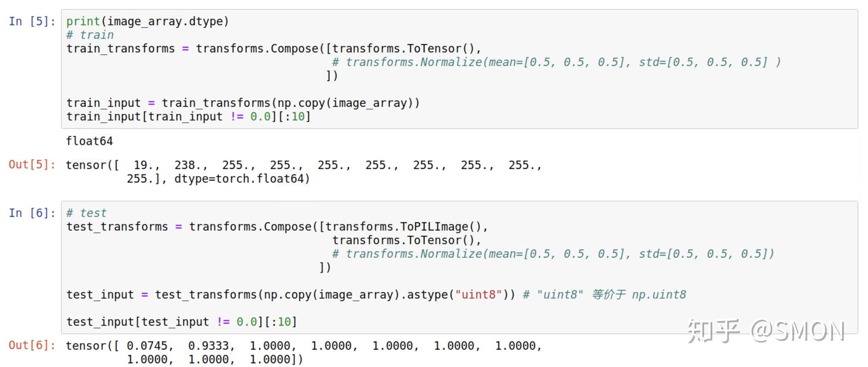
Task: Click the train_input[train_input != 0.0][:10] line
Action: coord(189,117)
